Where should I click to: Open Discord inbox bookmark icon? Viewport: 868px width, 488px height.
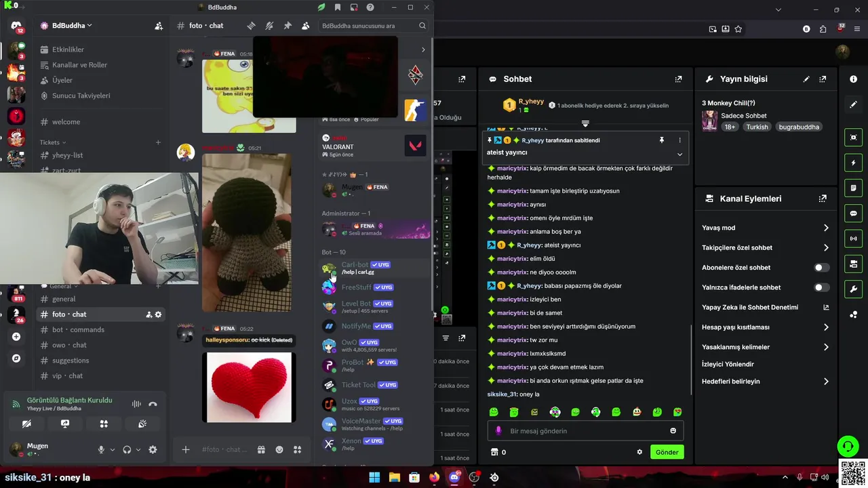click(x=338, y=7)
